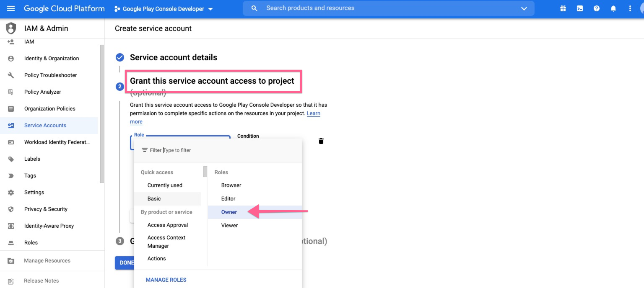Click the Settings gear in sidebar
Screen dimensions: 644x288
11,193
